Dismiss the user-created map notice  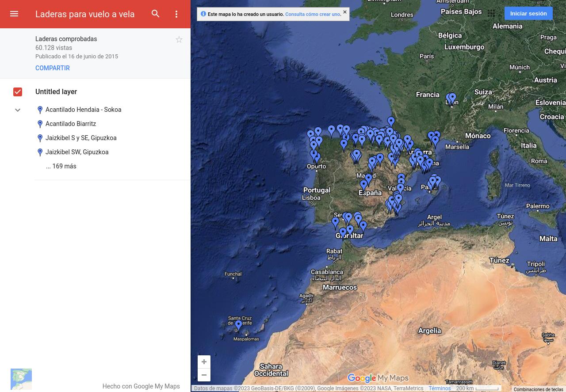(x=345, y=12)
